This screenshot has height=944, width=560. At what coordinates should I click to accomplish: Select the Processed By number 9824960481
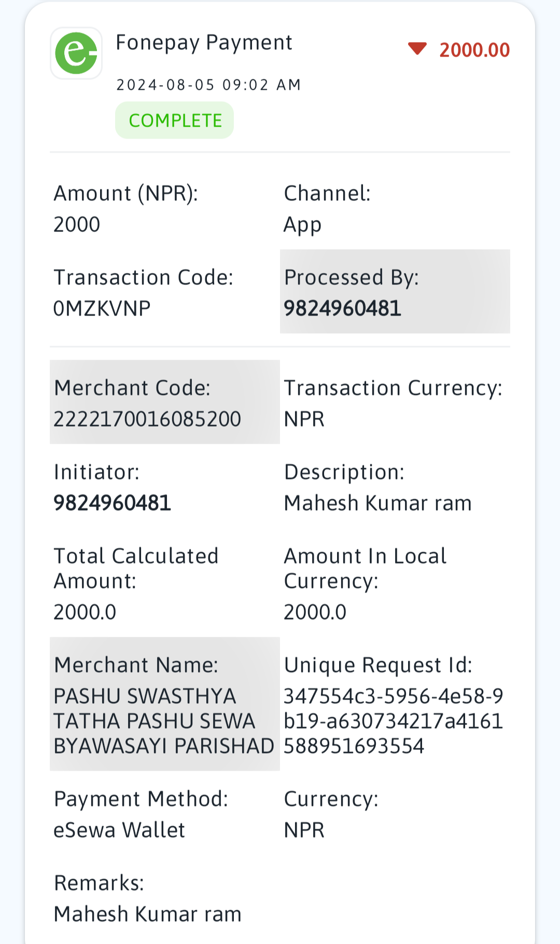point(342,308)
